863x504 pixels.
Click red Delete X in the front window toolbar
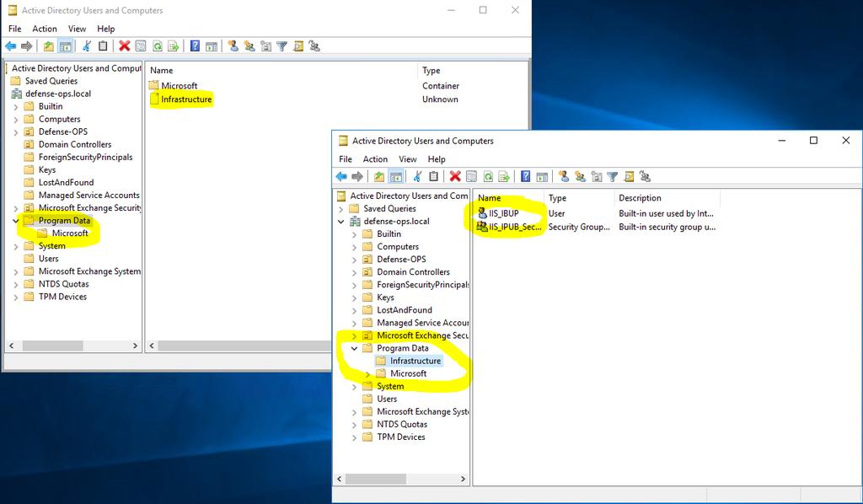(x=455, y=177)
